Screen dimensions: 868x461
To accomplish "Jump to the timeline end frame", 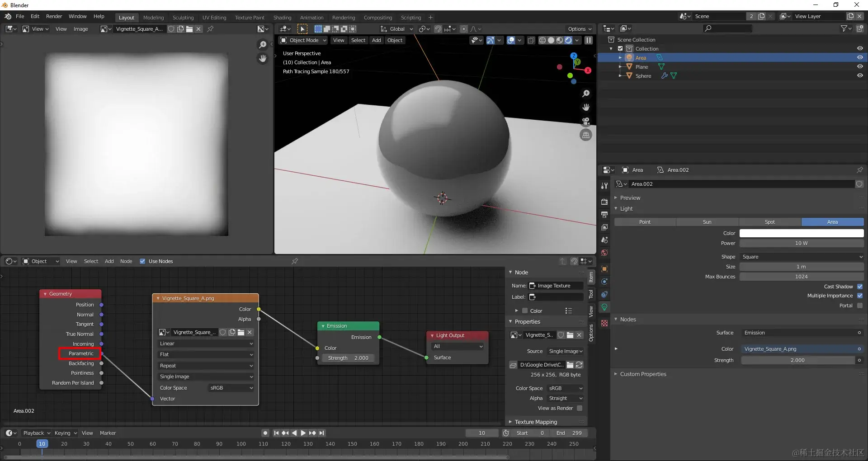I will pos(322,433).
